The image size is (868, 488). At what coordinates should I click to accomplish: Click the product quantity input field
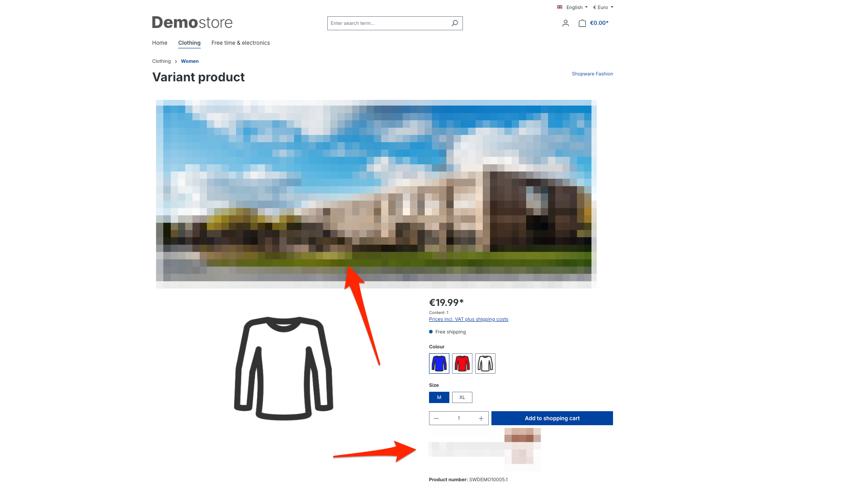tap(458, 418)
